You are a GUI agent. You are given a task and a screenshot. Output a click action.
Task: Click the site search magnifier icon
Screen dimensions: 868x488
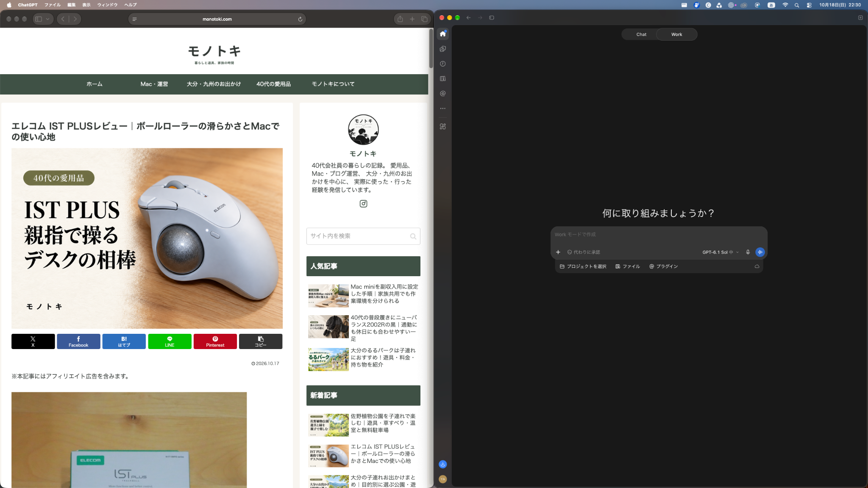[x=413, y=236]
